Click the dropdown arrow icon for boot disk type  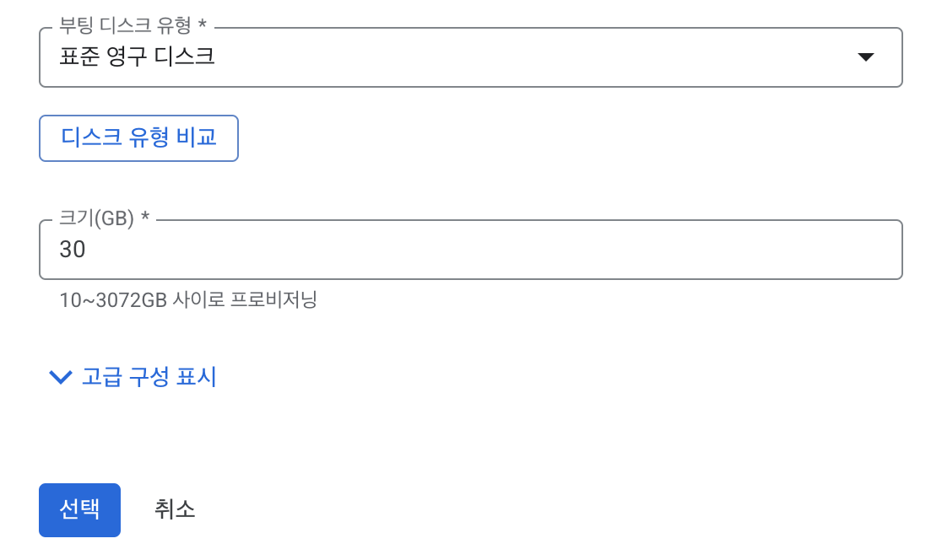pos(865,57)
